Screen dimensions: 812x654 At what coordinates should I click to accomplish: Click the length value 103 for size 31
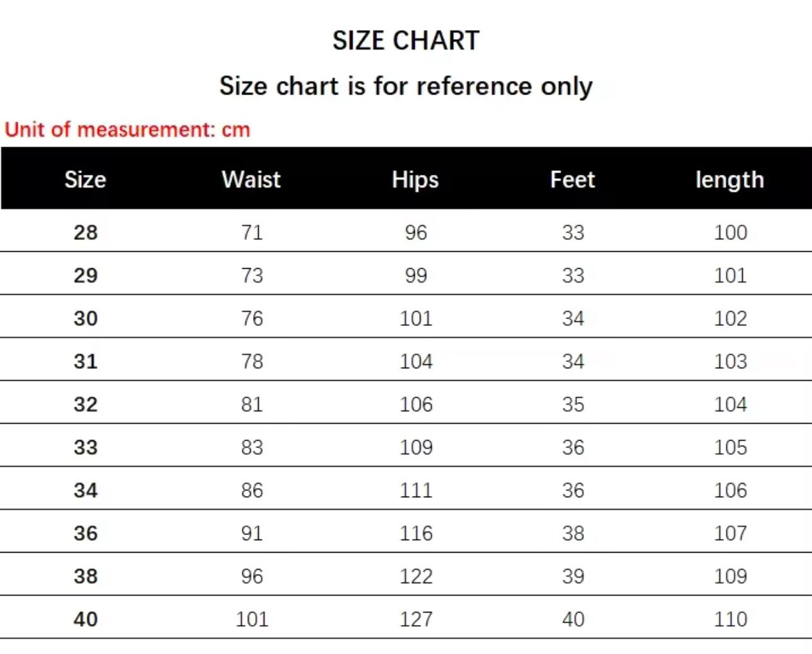(730, 361)
